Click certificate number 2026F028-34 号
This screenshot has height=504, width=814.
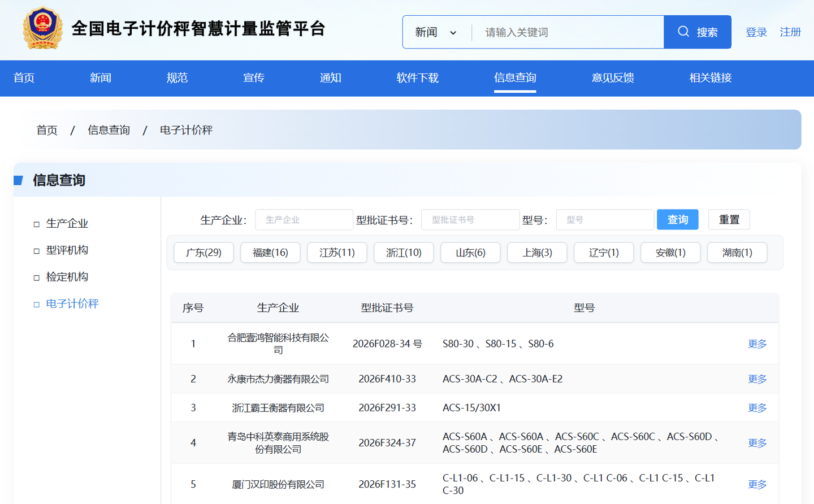click(387, 344)
